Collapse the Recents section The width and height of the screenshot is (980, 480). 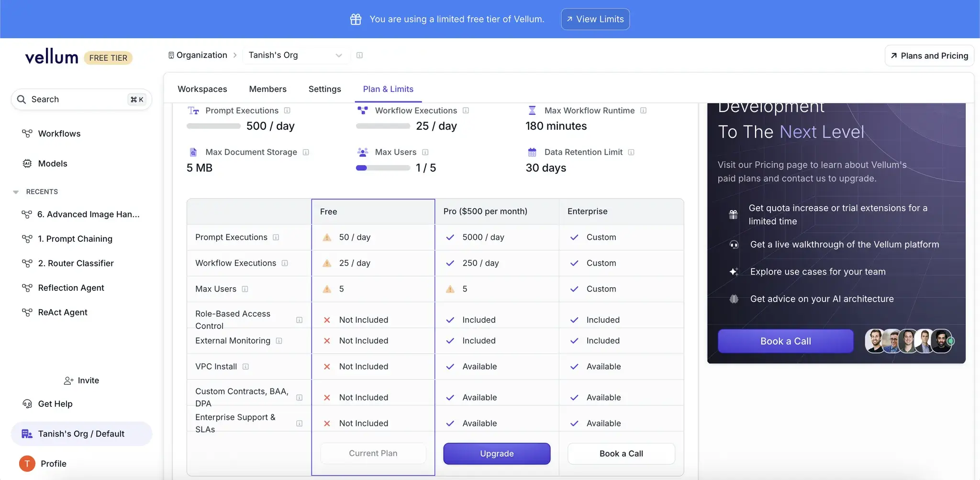pos(16,192)
